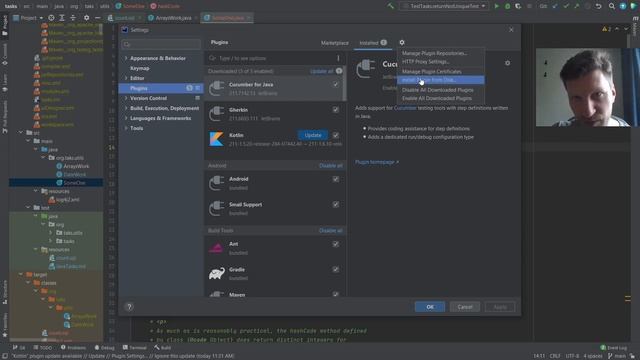640x360 pixels.
Task: Toggle the Gradle plugin checkbox
Action: click(x=336, y=269)
